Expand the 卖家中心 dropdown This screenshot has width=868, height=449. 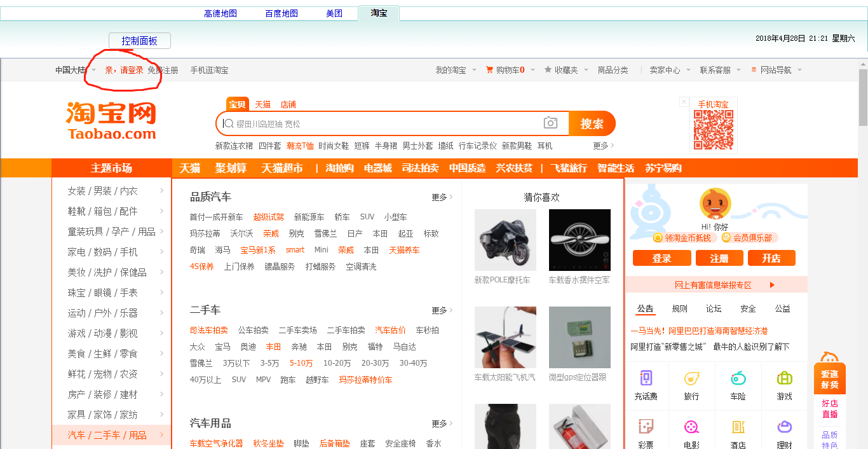688,70
